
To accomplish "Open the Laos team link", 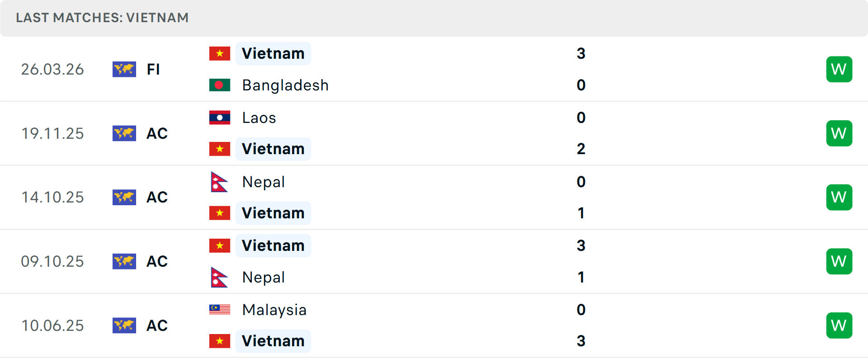I will point(259,118).
